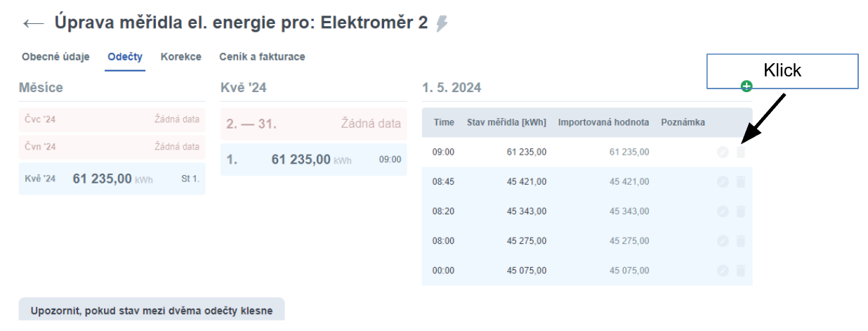Select month Čvn '24 with no data
This screenshot has width=868, height=331.
point(112,147)
